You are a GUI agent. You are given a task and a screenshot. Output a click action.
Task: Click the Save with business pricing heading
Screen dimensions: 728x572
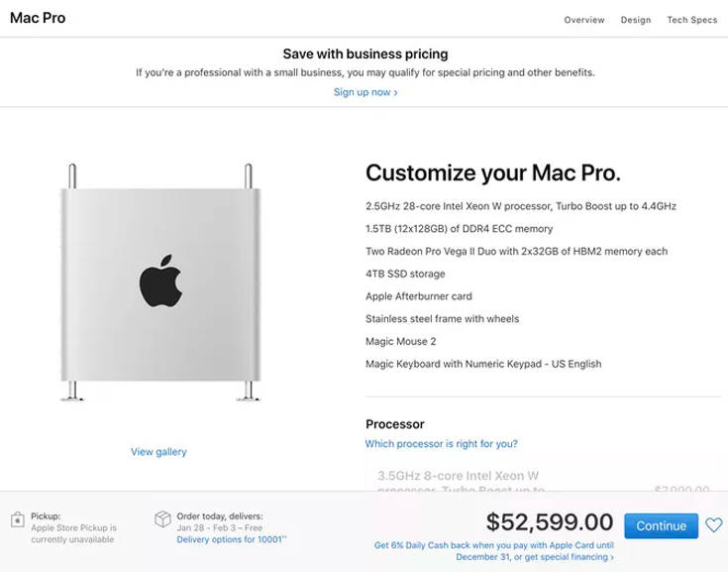tap(364, 55)
